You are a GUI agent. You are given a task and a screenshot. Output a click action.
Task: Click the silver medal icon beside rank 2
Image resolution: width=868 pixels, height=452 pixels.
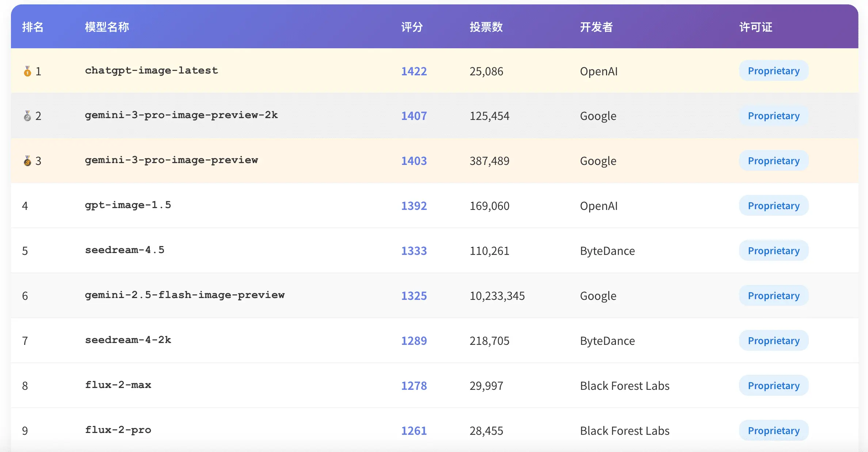pyautogui.click(x=27, y=116)
